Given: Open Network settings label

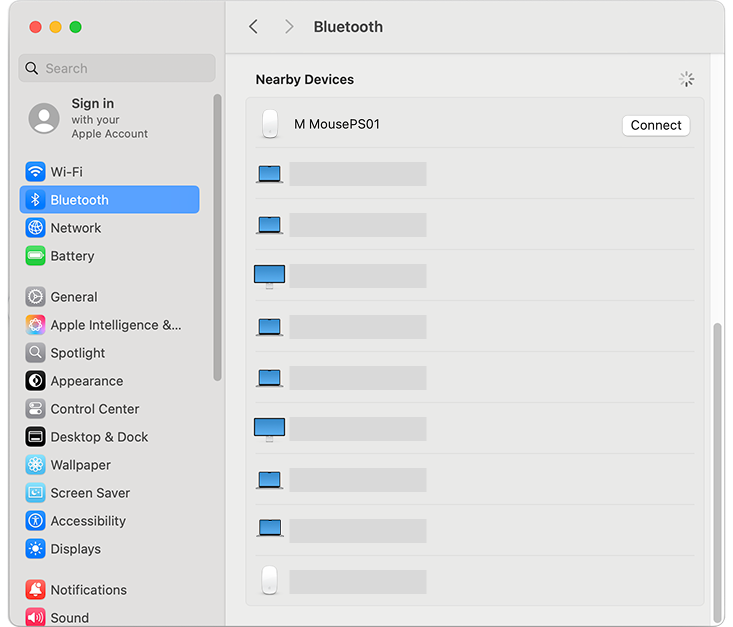Looking at the screenshot, I should tap(76, 228).
